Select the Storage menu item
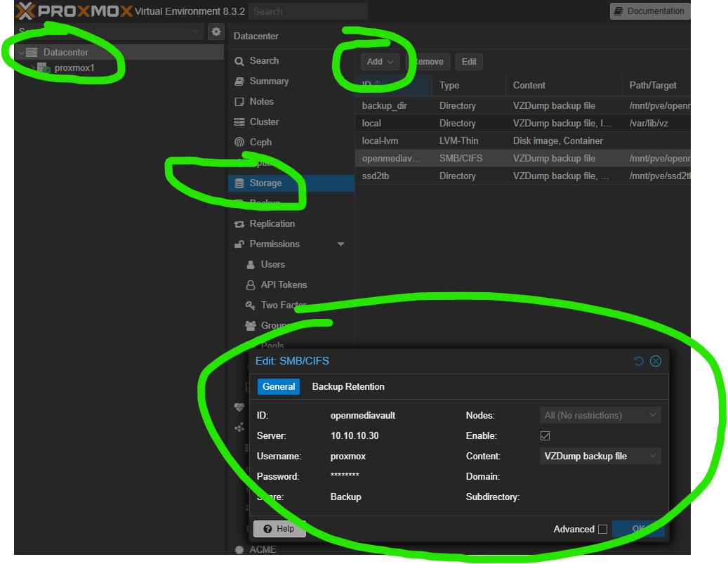Screen dimensions: 728x564 pos(265,183)
